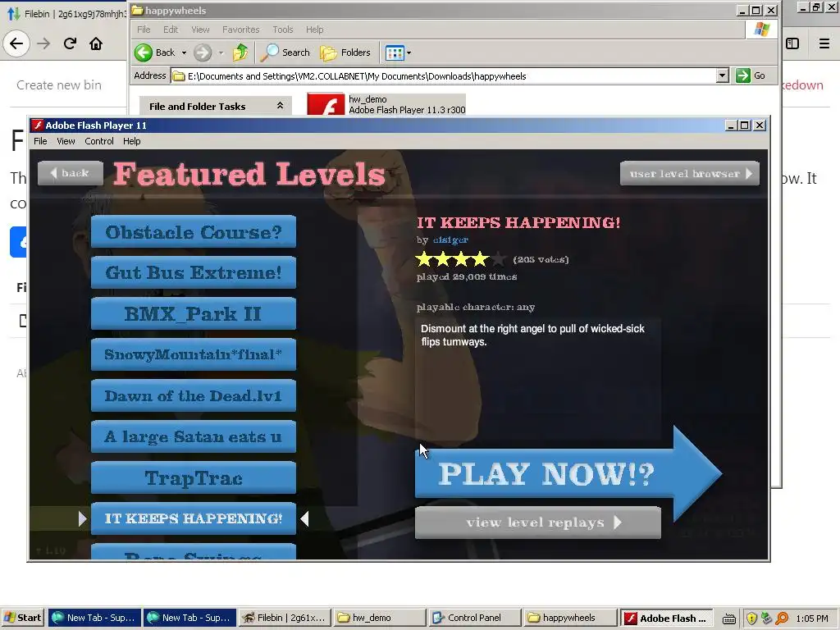Click Create new bin link

click(x=59, y=84)
